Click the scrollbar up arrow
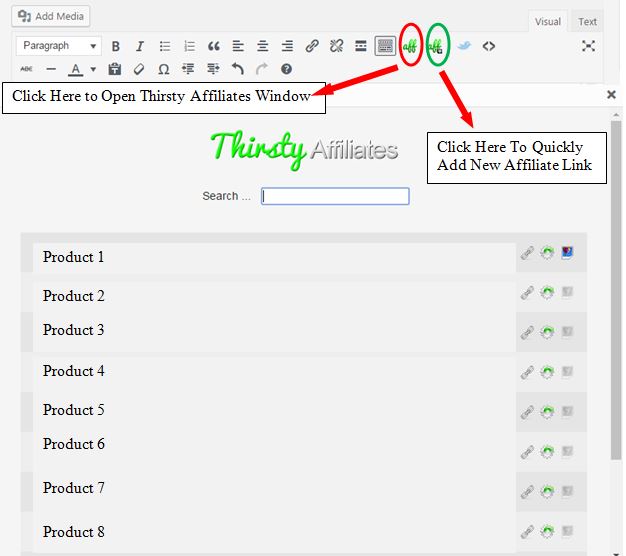This screenshot has height=556, width=626. (x=616, y=115)
